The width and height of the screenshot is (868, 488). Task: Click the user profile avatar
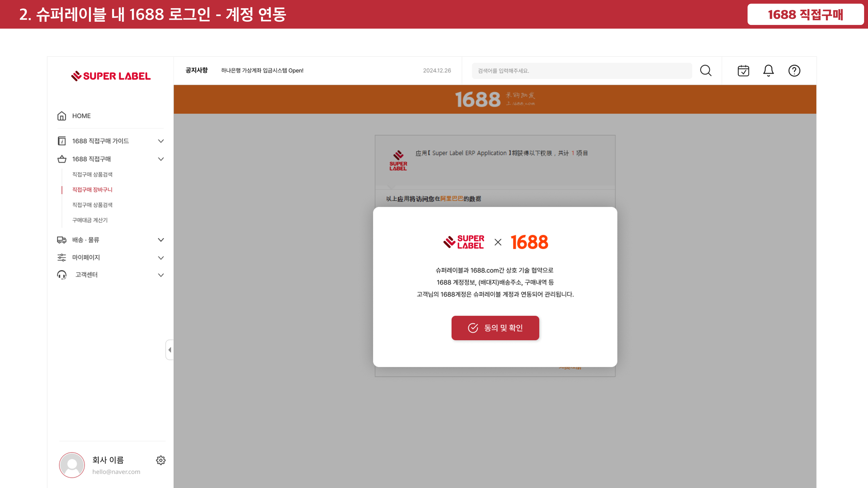pyautogui.click(x=72, y=465)
